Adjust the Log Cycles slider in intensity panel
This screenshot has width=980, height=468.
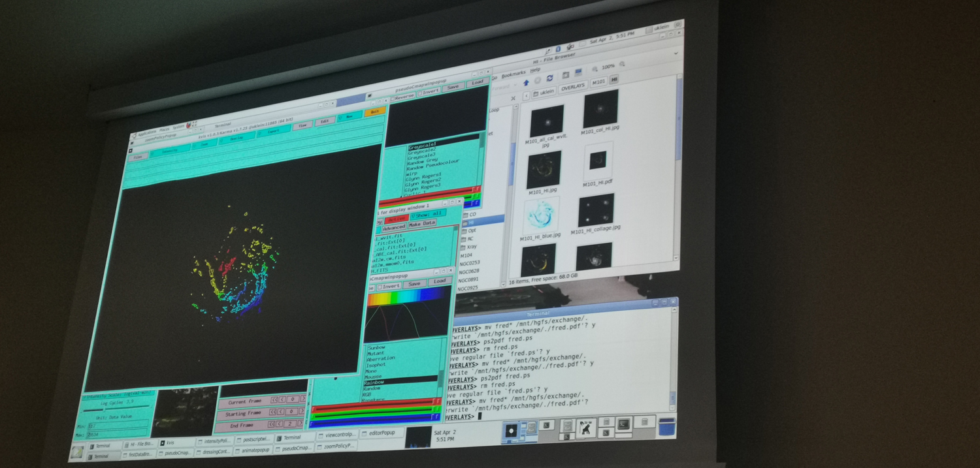click(116, 409)
